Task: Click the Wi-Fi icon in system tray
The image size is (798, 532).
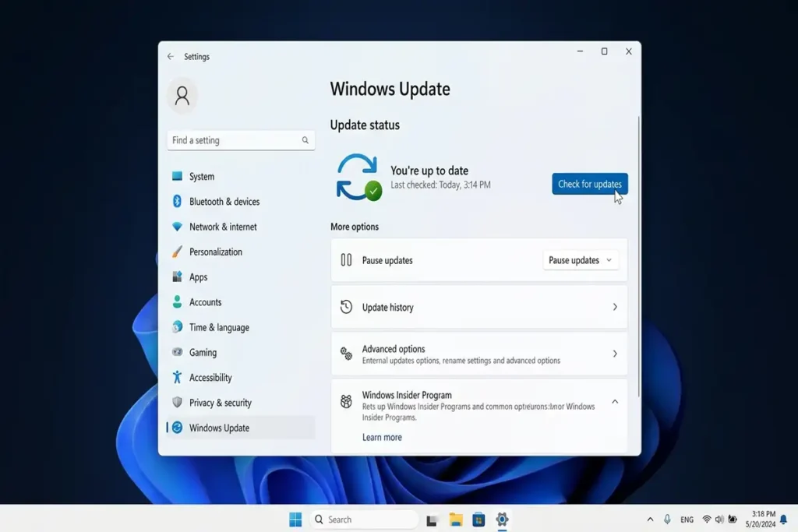Action: [x=706, y=520]
